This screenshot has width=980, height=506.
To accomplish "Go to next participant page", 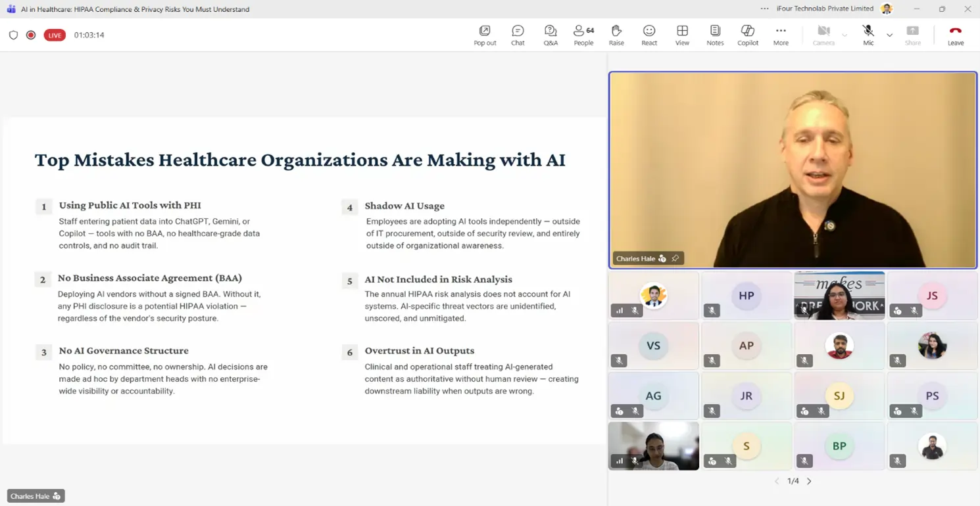I will point(810,481).
